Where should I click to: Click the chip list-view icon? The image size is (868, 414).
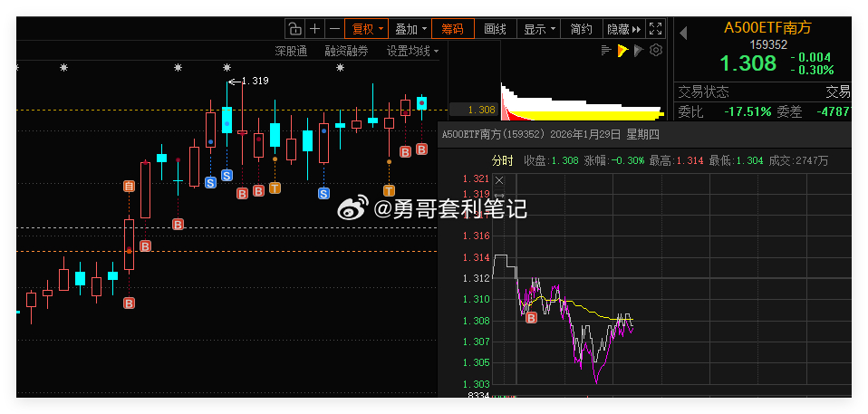tap(606, 51)
